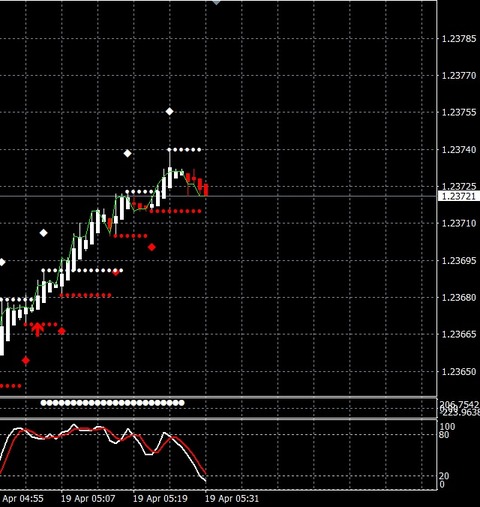The image size is (480, 507).
Task: Select the red up arrow buy signal
Action: pos(38,329)
